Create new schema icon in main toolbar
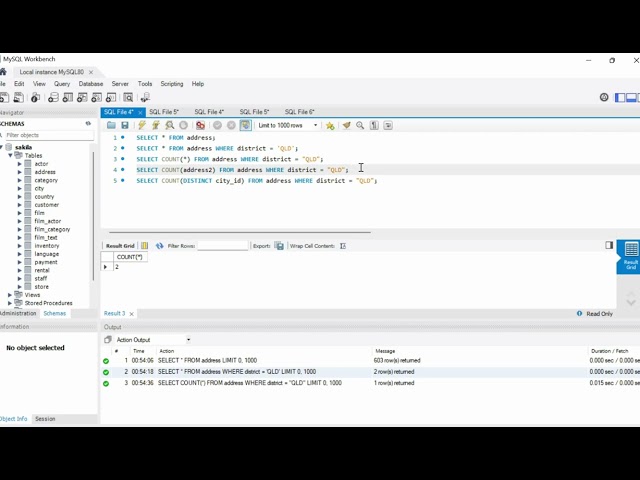 tap(53, 98)
